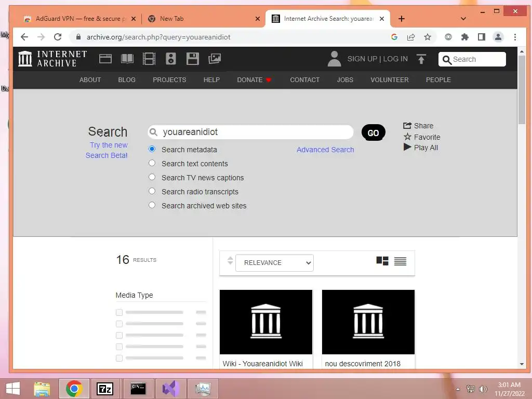Open Chrome side panel icon
532x399 pixels.
tap(482, 37)
